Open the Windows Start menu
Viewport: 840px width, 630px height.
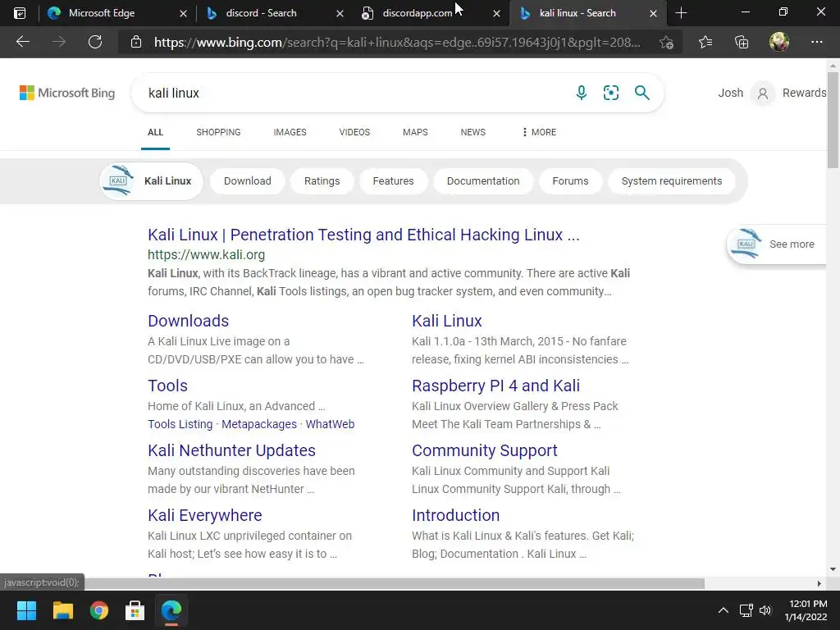pos(26,610)
